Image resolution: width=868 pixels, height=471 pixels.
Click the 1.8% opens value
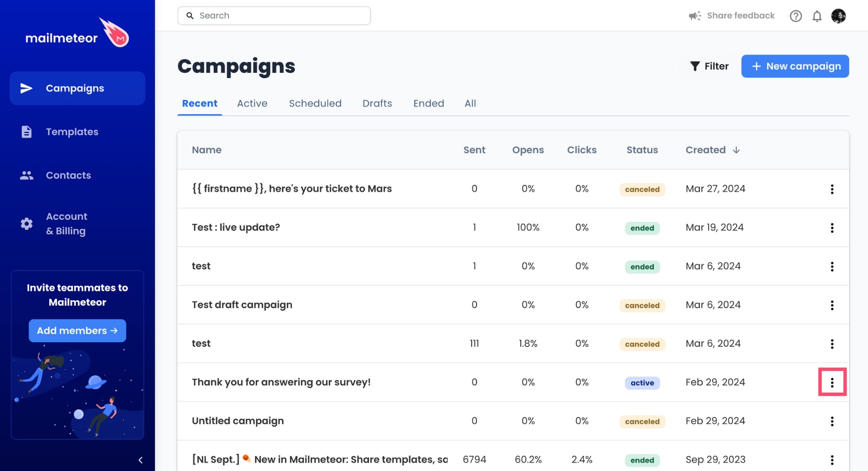528,344
